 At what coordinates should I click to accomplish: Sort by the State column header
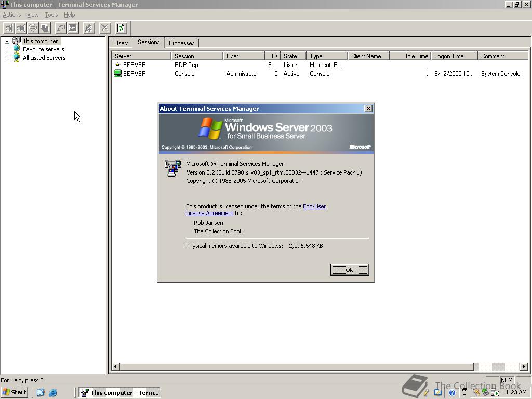pos(293,56)
